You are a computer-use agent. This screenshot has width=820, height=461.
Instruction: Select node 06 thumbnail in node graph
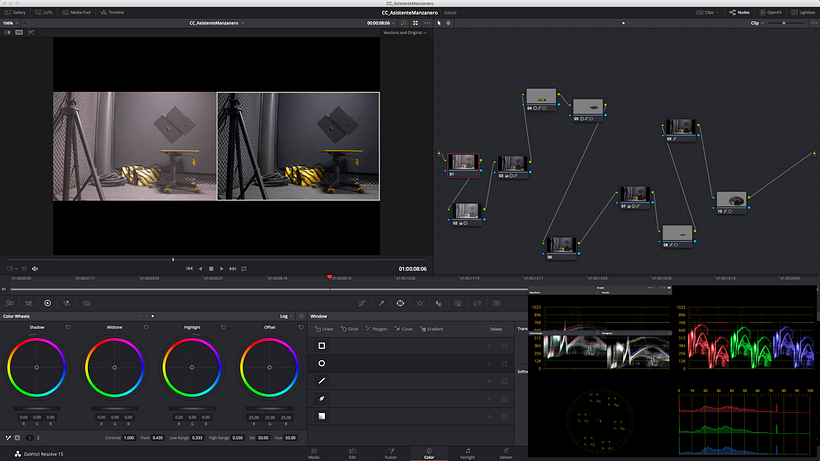[561, 244]
